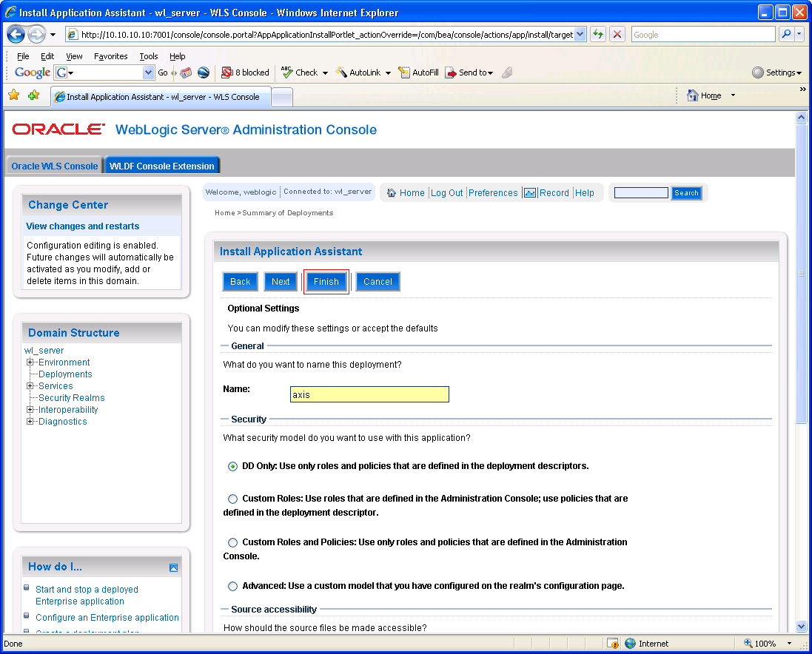The image size is (812, 654).
Task: Click the Cancel button
Action: [378, 281]
